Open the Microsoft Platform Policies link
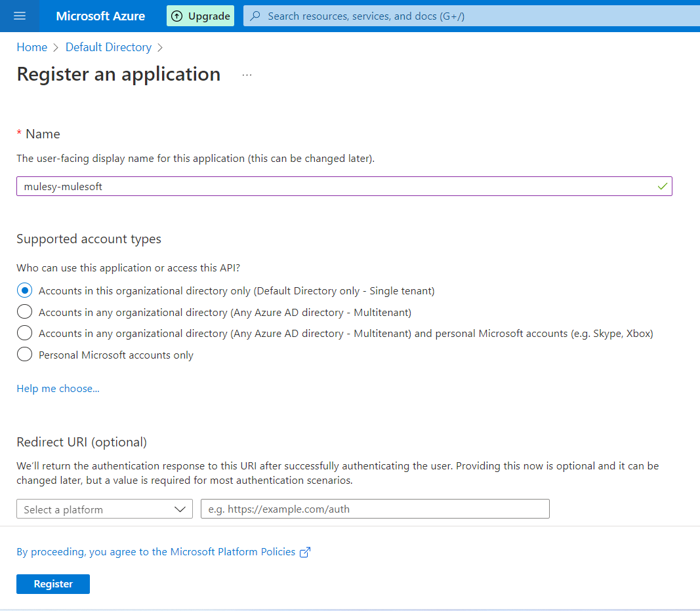700x611 pixels. point(156,552)
